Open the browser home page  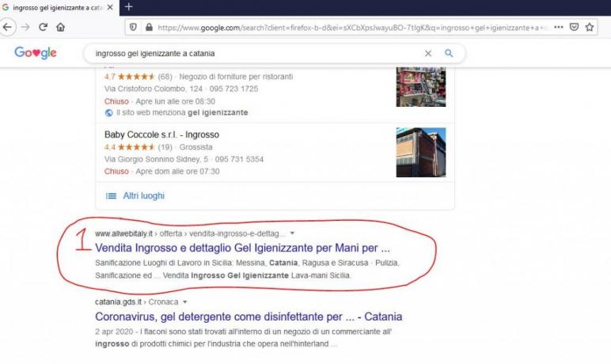click(x=60, y=27)
